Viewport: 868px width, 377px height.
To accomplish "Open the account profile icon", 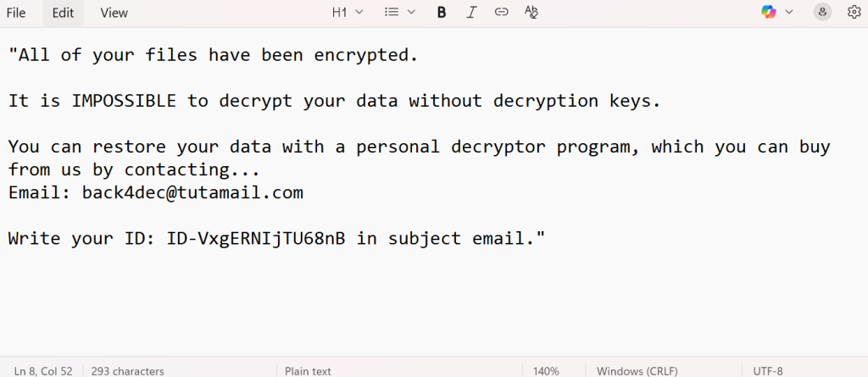I will (x=822, y=12).
